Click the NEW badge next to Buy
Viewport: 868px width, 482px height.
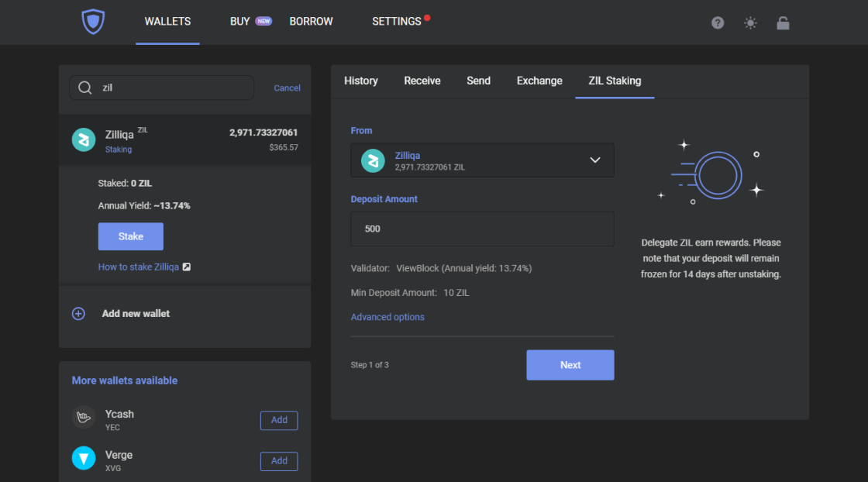[x=263, y=21]
